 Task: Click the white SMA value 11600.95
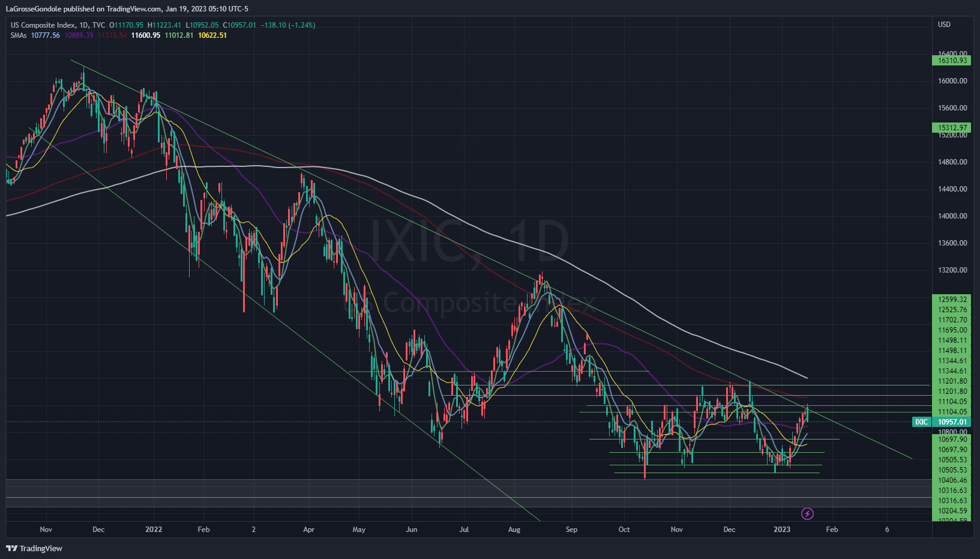[146, 35]
